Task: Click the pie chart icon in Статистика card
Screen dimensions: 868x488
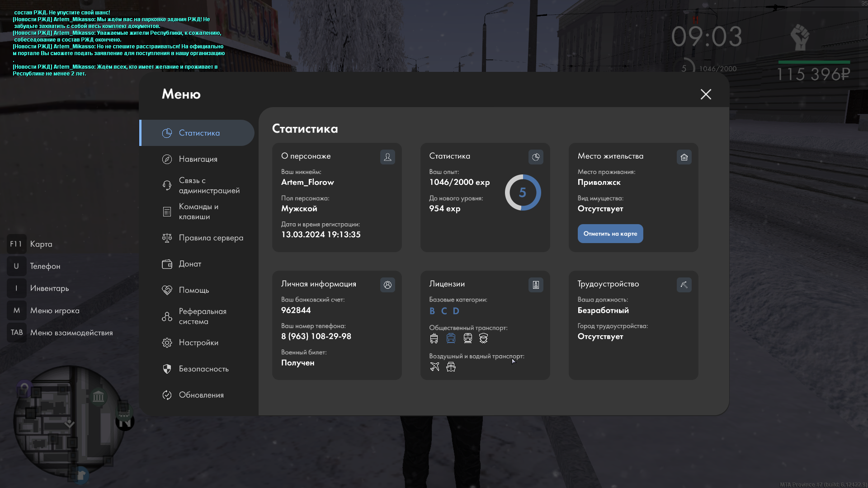Action: tap(536, 157)
